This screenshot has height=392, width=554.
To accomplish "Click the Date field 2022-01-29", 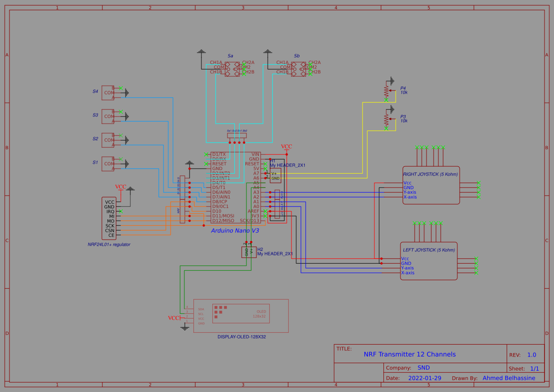I will point(424,378).
